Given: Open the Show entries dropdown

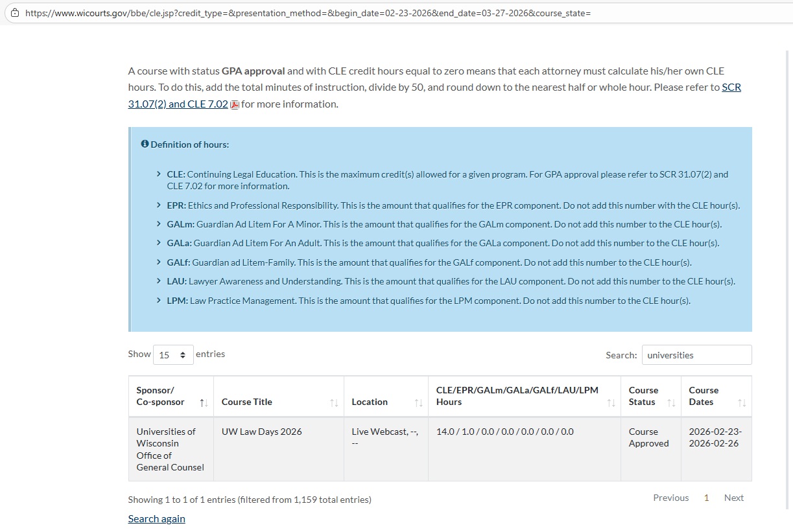Looking at the screenshot, I should point(173,354).
